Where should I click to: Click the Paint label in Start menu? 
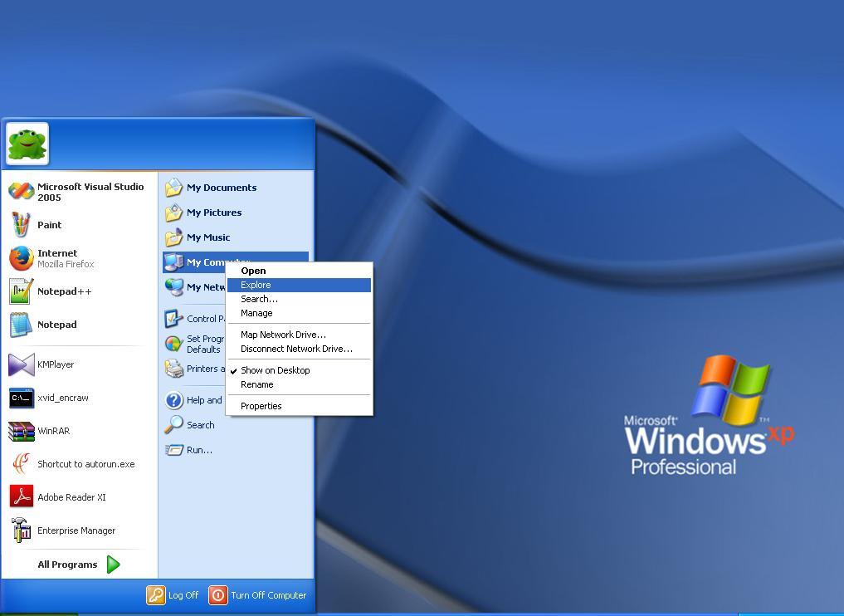click(x=50, y=224)
